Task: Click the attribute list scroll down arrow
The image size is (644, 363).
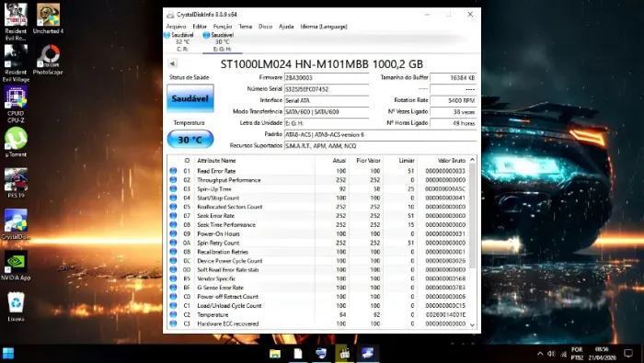Action: 472,324
